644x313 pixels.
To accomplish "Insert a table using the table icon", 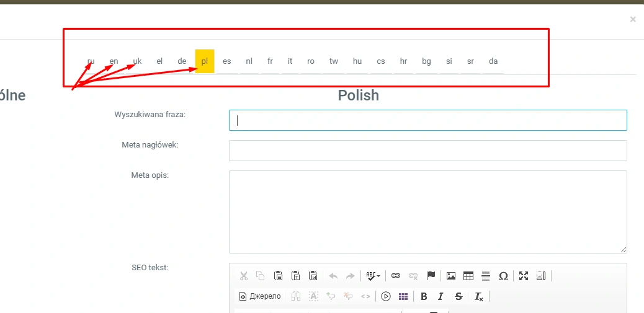I will tap(468, 276).
